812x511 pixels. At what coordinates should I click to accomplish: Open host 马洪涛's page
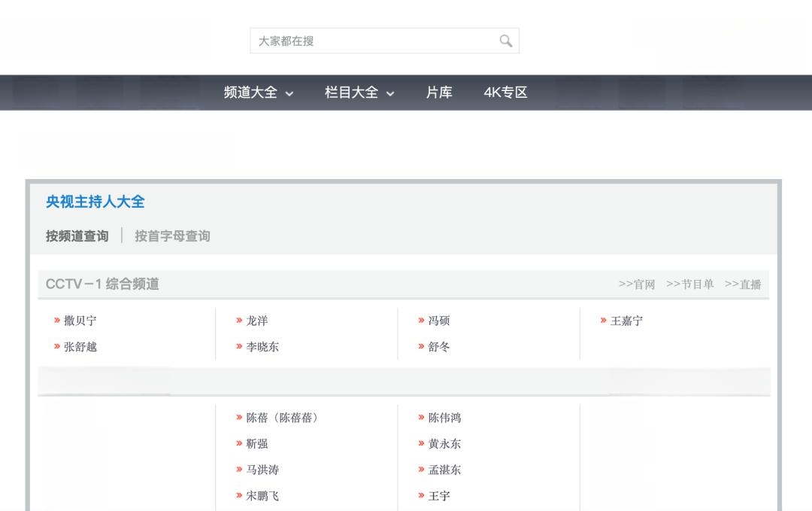262,470
